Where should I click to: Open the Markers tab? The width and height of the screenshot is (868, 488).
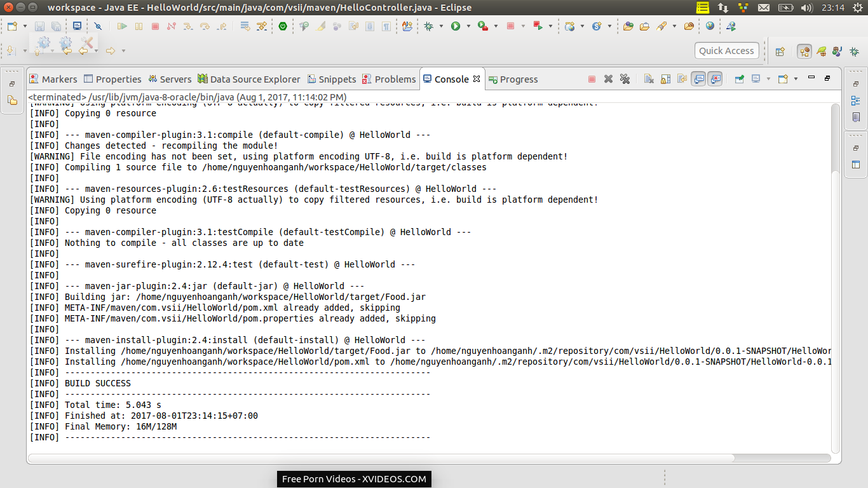pyautogui.click(x=53, y=79)
